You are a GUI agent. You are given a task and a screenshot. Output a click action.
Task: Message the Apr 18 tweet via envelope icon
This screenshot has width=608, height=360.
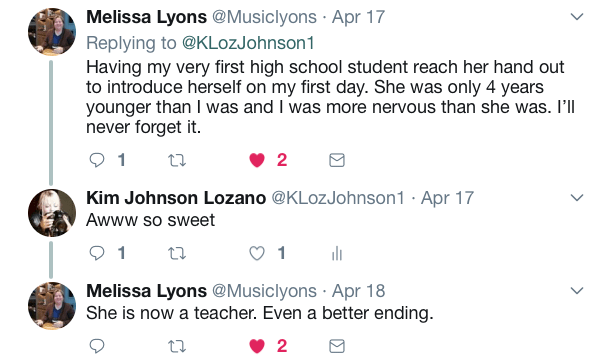(337, 346)
